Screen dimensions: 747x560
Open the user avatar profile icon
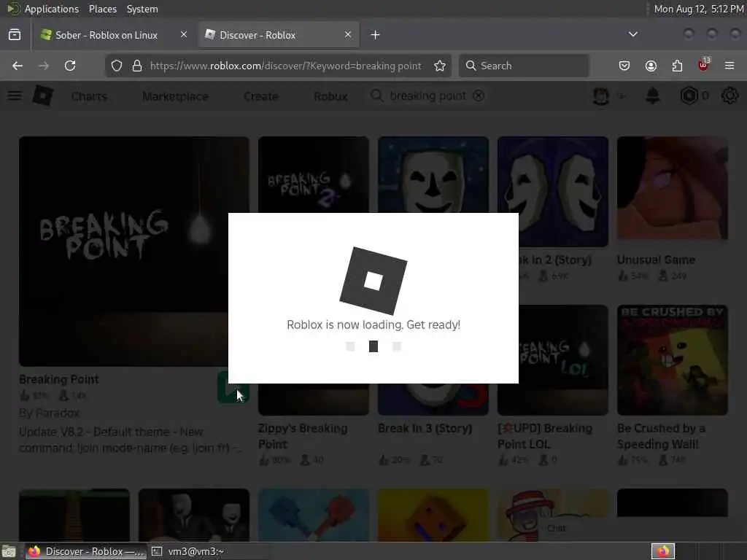point(601,96)
